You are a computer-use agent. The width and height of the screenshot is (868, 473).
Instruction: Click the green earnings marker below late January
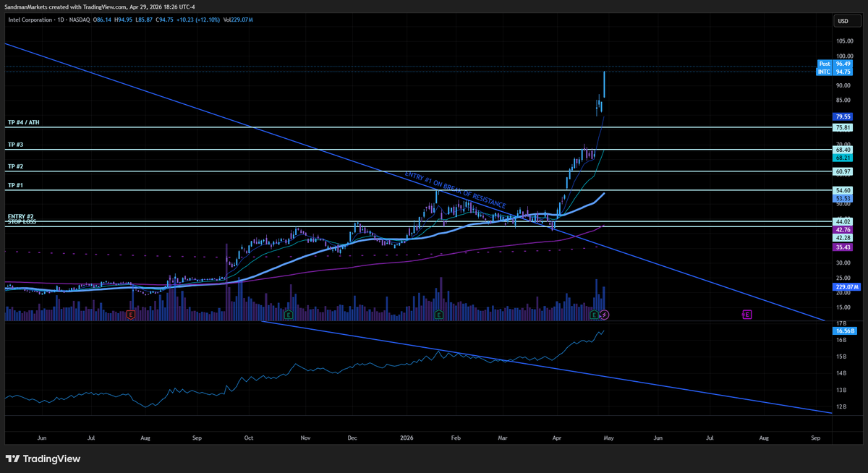pos(439,315)
